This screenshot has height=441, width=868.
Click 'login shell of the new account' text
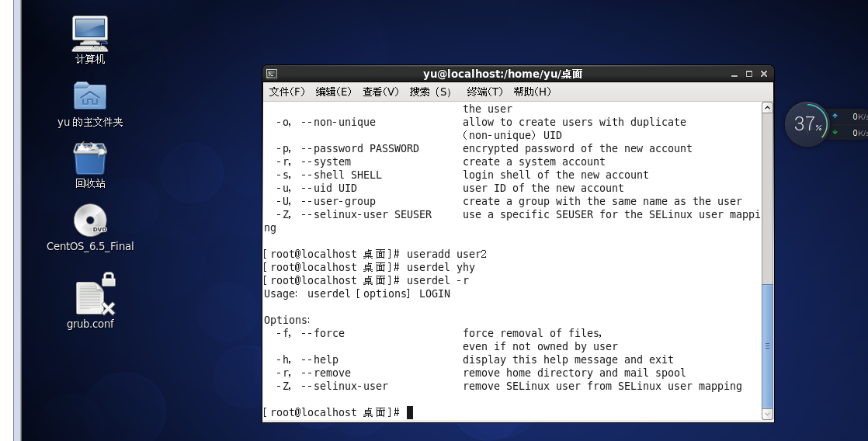click(x=555, y=175)
